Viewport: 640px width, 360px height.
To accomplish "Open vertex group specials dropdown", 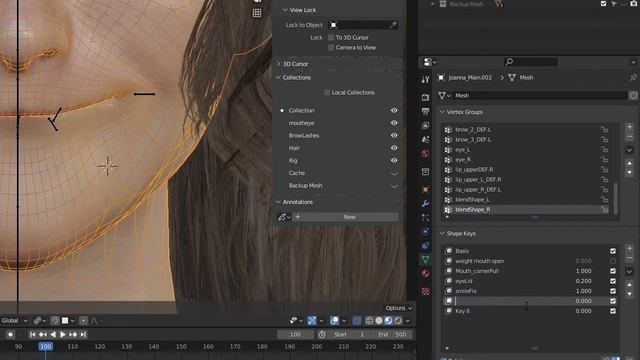I will [x=629, y=150].
